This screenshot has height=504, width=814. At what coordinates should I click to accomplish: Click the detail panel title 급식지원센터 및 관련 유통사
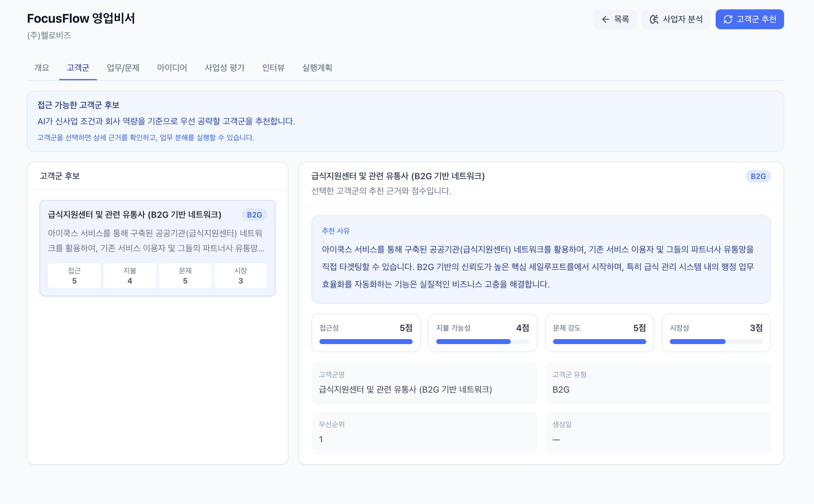[398, 176]
